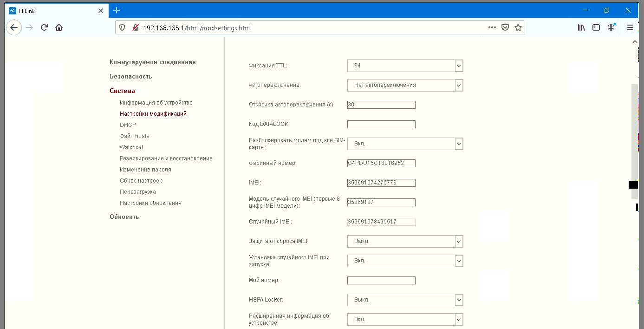The image size is (644, 329).
Task: Navigate back using the browser back arrow
Action: [14, 27]
